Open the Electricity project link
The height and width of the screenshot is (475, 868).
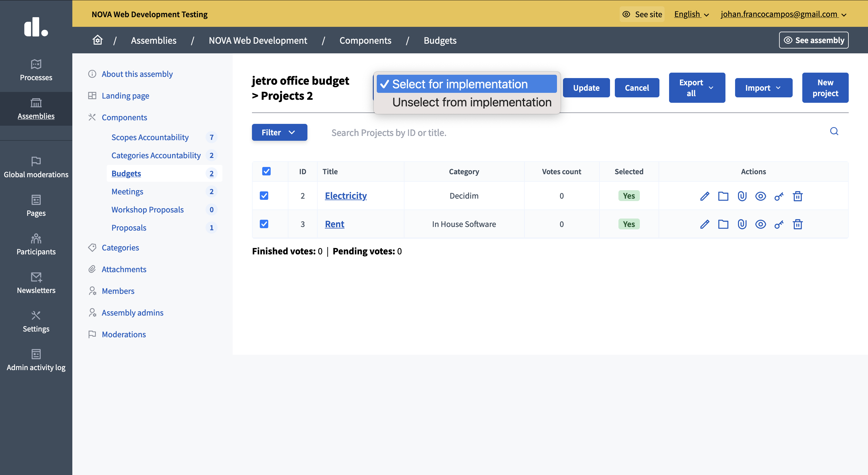pos(346,196)
